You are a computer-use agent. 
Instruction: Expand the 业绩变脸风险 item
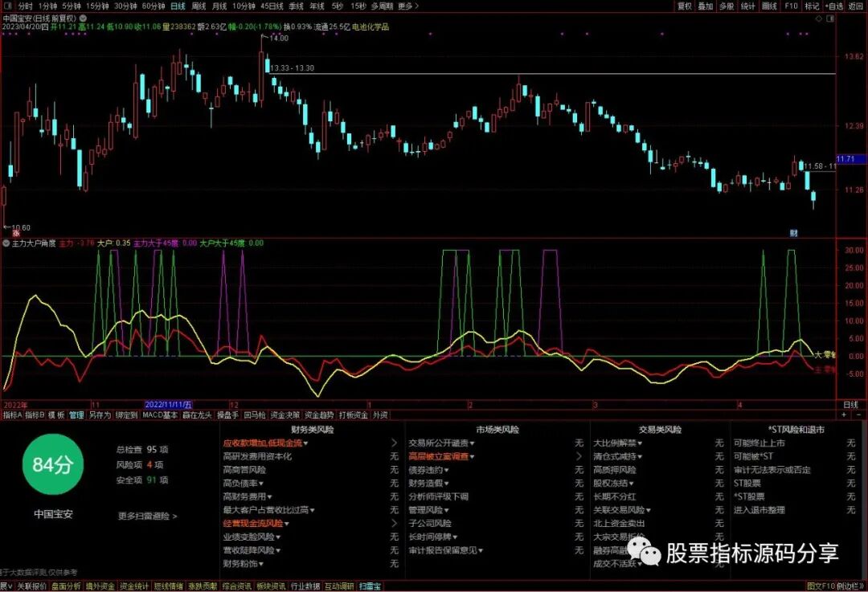click(x=252, y=537)
